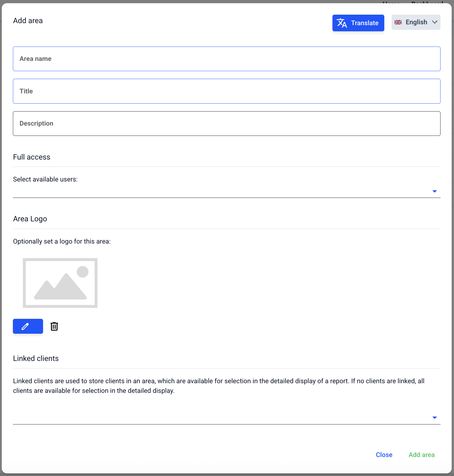Click the logo placeholder image
Viewport: 454px width, 476px height.
60,283
